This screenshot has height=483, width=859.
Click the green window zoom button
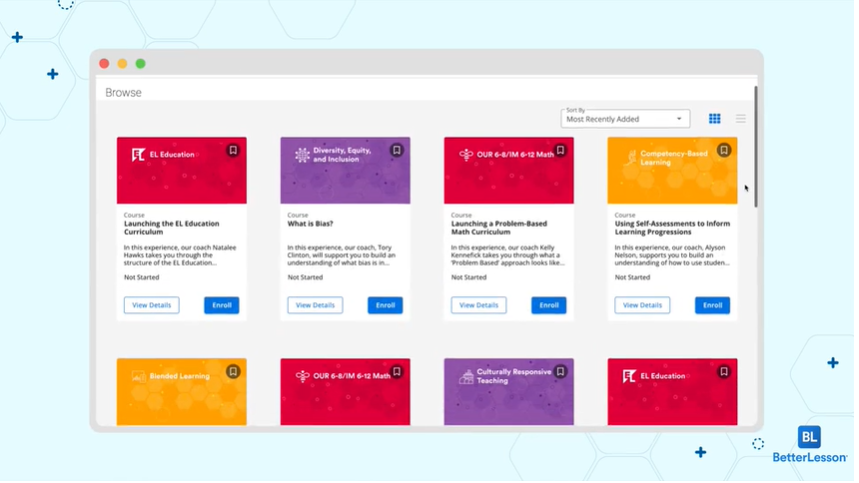[x=141, y=64]
